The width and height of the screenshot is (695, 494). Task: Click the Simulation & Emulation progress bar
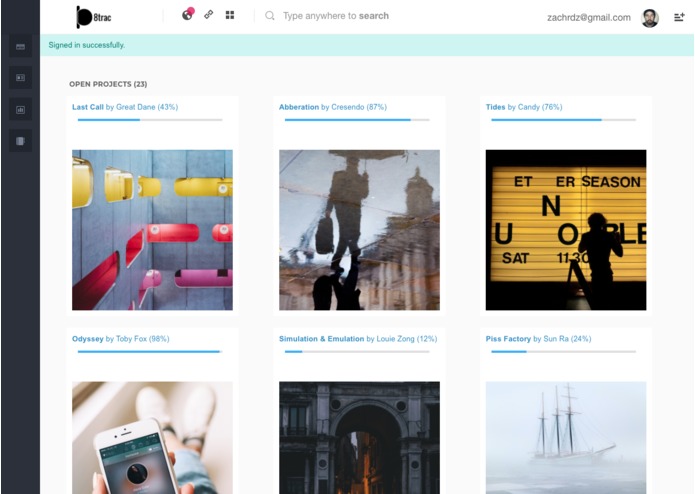tap(357, 351)
